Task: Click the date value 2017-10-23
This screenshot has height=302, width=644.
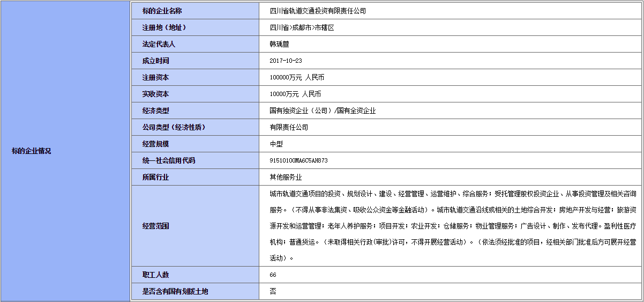Action: (286, 61)
